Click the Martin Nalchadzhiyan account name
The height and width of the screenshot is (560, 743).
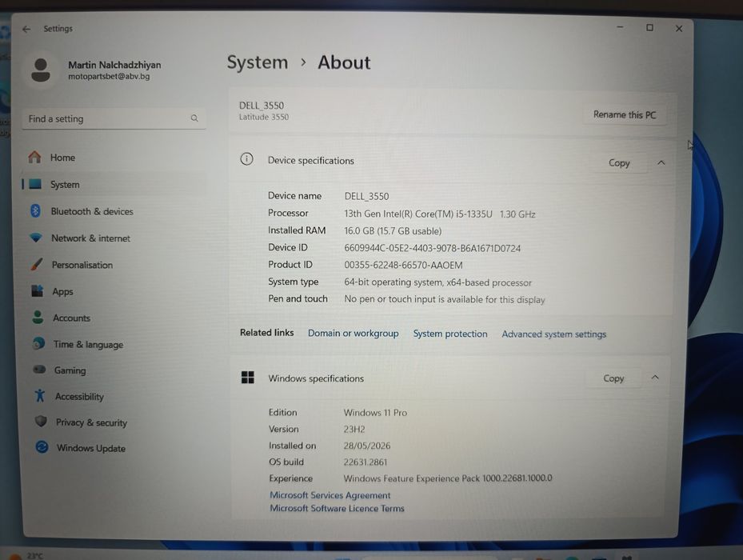[114, 65]
